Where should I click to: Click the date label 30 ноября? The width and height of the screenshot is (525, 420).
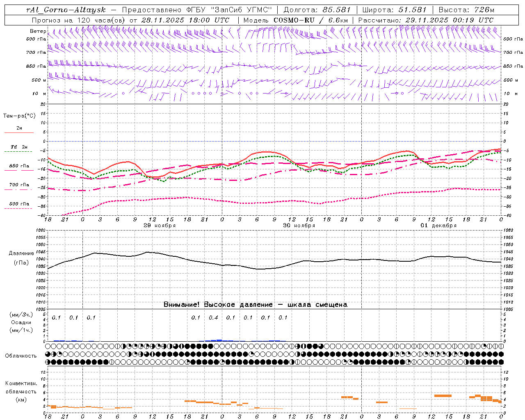[x=299, y=226]
